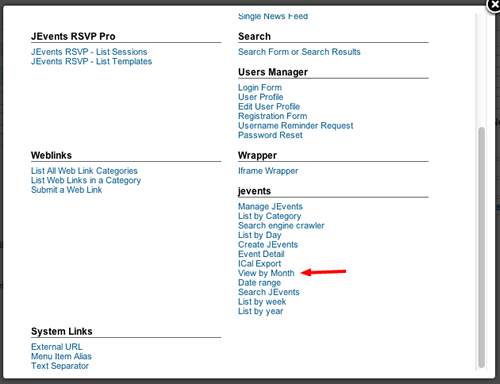Pick ICal Export link

[x=259, y=264]
